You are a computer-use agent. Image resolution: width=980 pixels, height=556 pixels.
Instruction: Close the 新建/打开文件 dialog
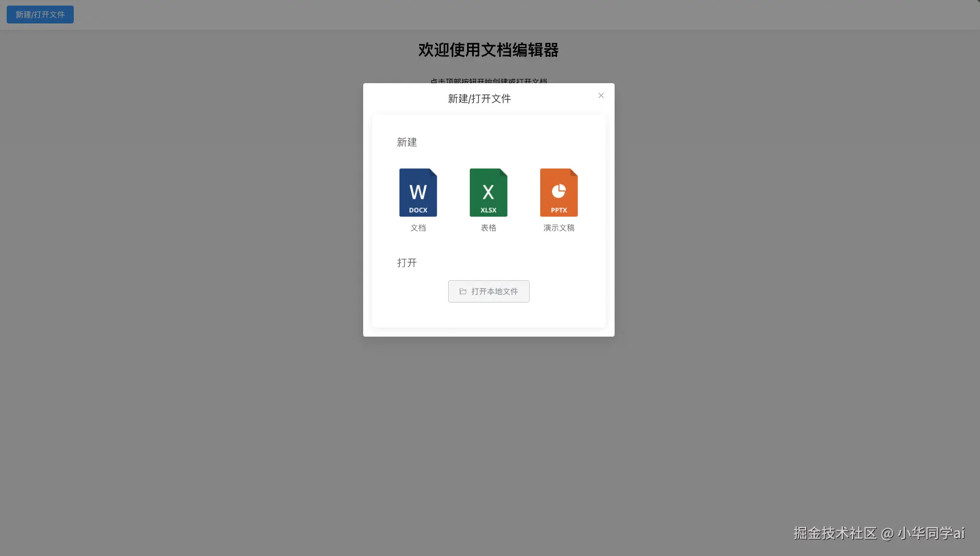click(x=601, y=95)
